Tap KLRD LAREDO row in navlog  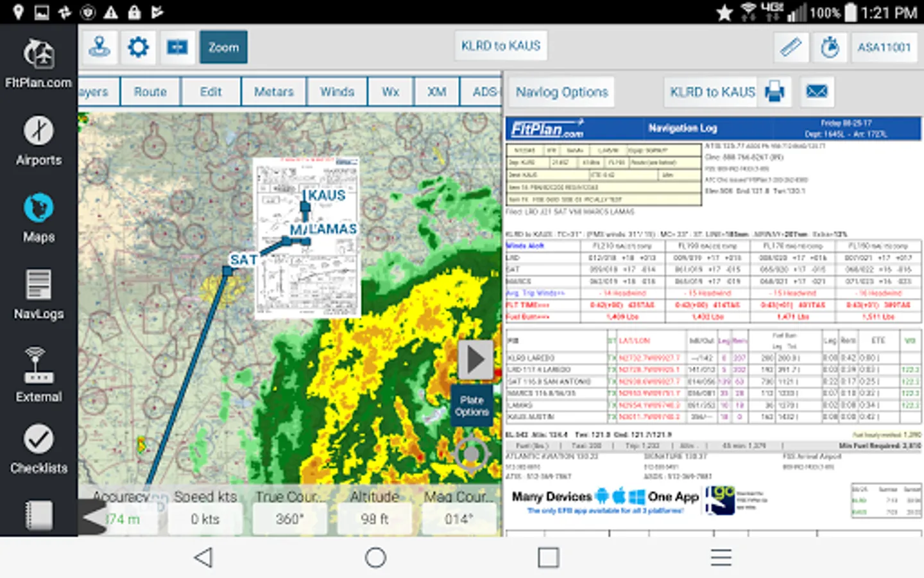pyautogui.click(x=712, y=358)
